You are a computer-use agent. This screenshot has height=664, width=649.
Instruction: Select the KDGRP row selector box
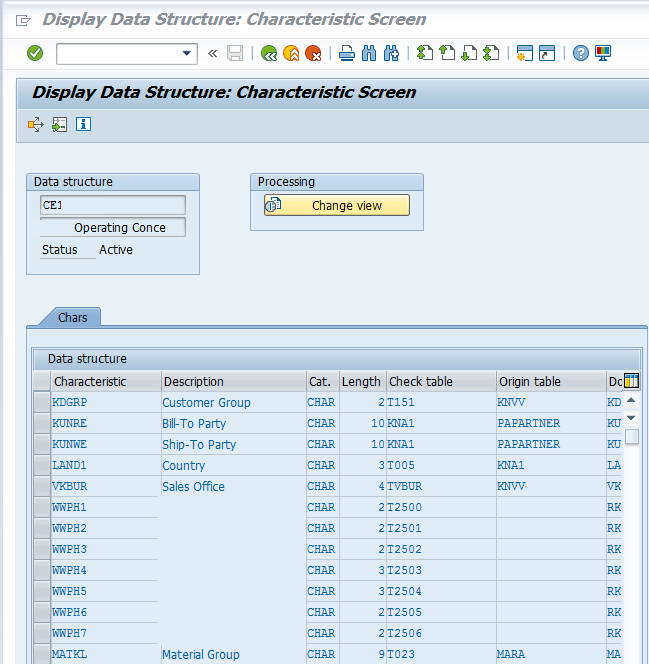pyautogui.click(x=41, y=402)
